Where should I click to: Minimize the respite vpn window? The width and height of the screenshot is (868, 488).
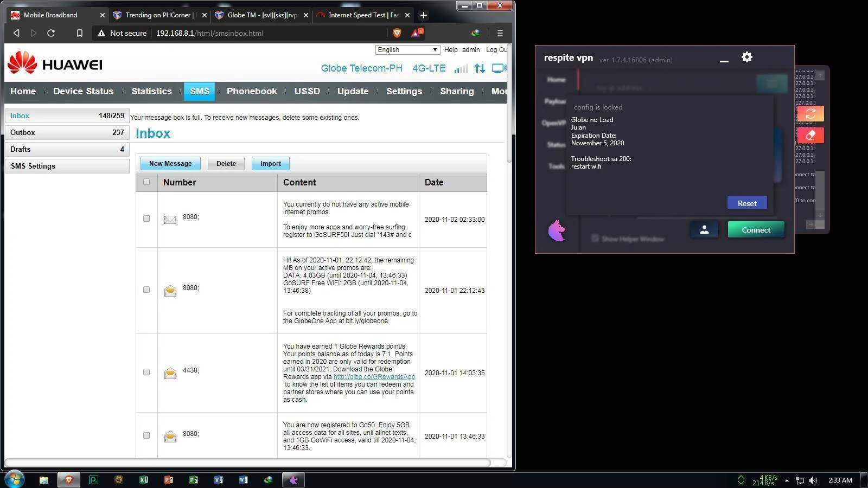[724, 60]
